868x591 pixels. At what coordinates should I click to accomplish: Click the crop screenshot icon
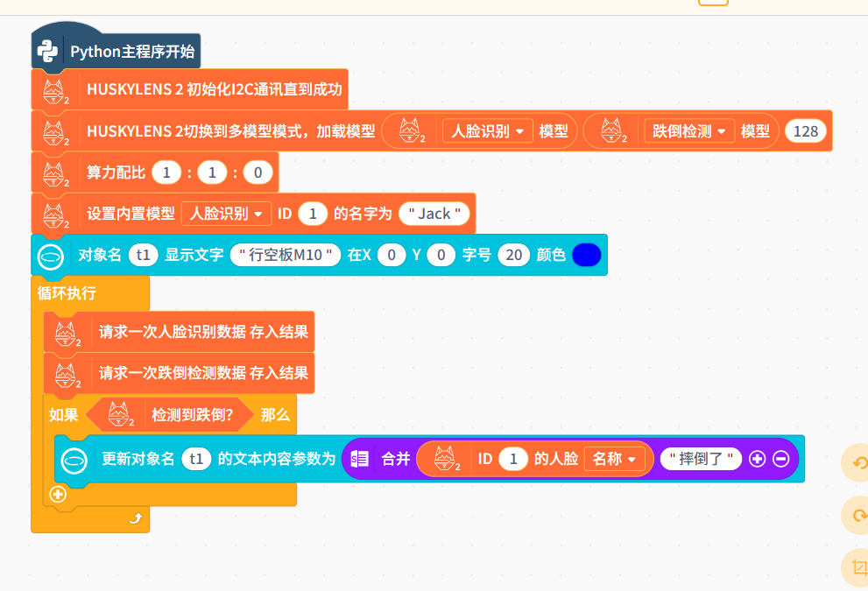tap(857, 567)
